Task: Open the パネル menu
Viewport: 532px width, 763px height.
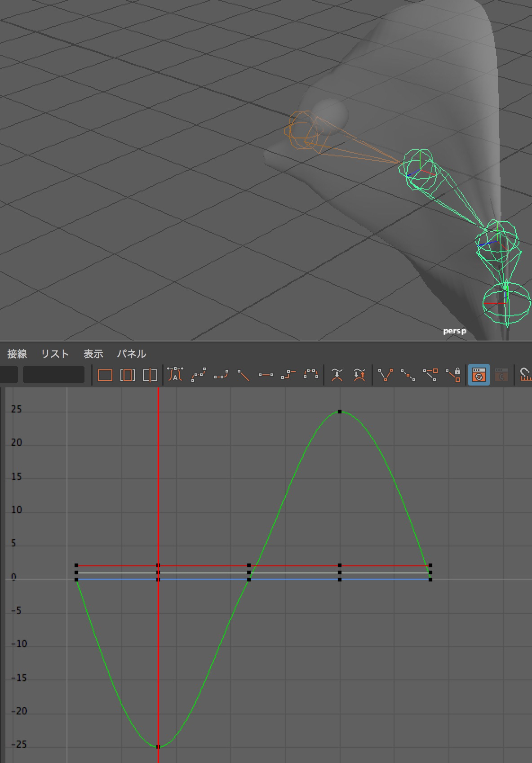Action: click(132, 354)
